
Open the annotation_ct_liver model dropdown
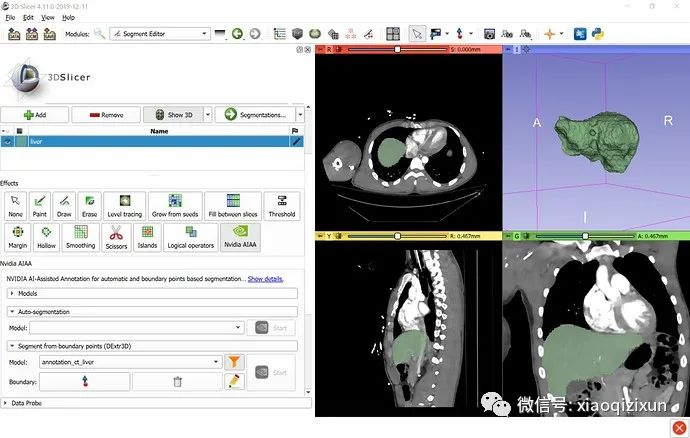pyautogui.click(x=130, y=362)
